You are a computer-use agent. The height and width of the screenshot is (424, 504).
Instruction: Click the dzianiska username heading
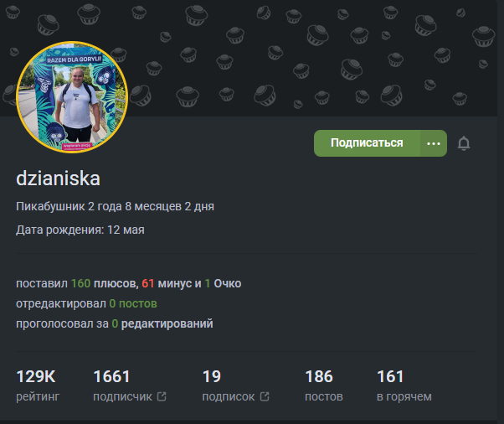(x=58, y=178)
